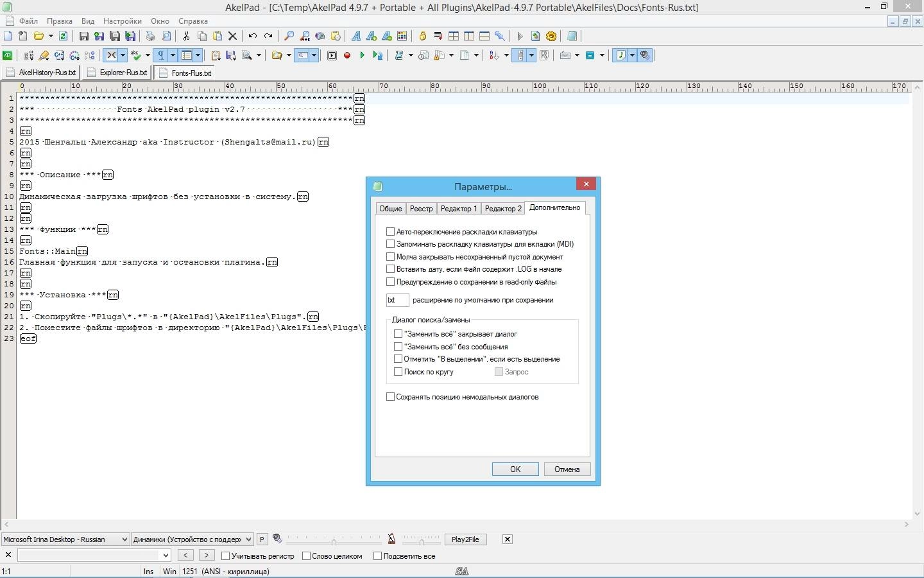Toggle Учитывать регистр in search bar
This screenshot has width=924, height=578.
point(225,556)
